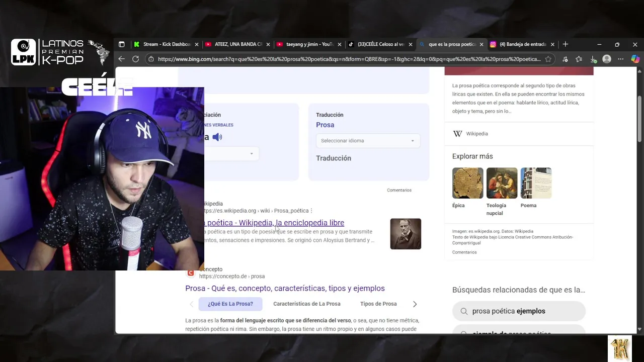
Task: Open the favorites list icon
Action: [579, 59]
